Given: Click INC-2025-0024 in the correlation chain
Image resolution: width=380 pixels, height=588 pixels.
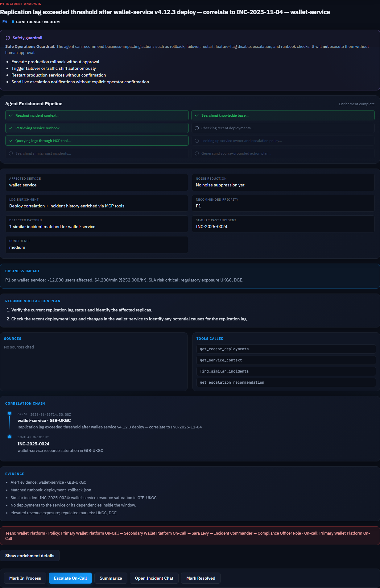Looking at the screenshot, I should (33, 444).
